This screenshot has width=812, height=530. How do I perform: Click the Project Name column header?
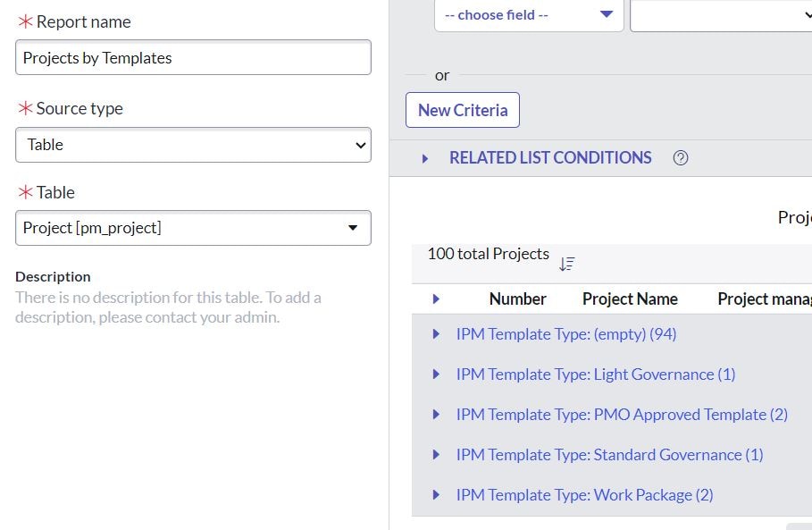630,299
